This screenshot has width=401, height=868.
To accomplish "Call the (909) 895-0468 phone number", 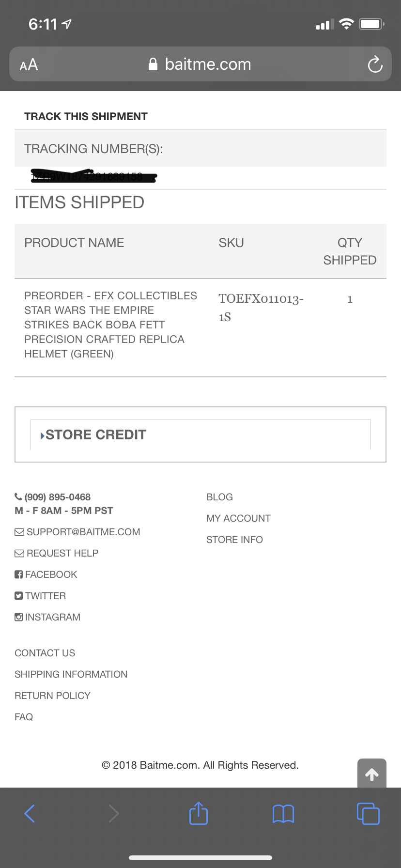I will [53, 497].
